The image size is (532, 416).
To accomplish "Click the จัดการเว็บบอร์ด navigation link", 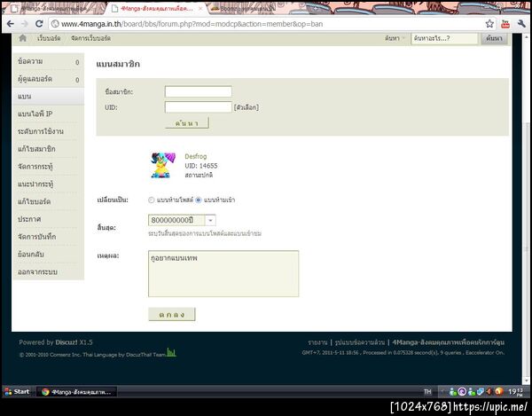I will [90, 38].
